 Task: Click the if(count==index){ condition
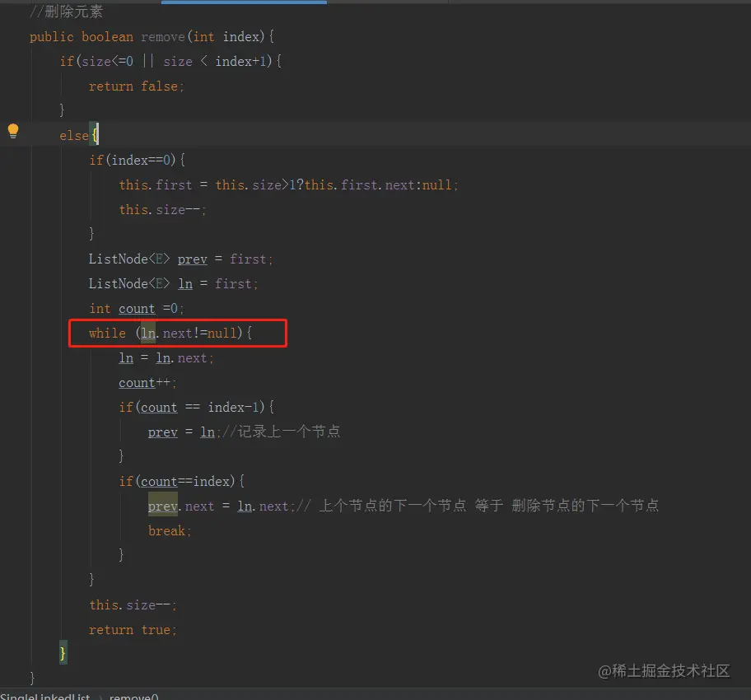(181, 481)
